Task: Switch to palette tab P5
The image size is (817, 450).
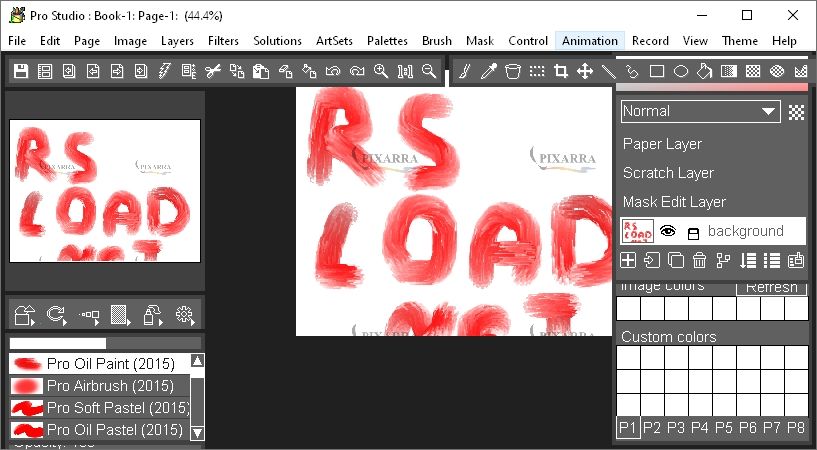Action: pyautogui.click(x=724, y=428)
